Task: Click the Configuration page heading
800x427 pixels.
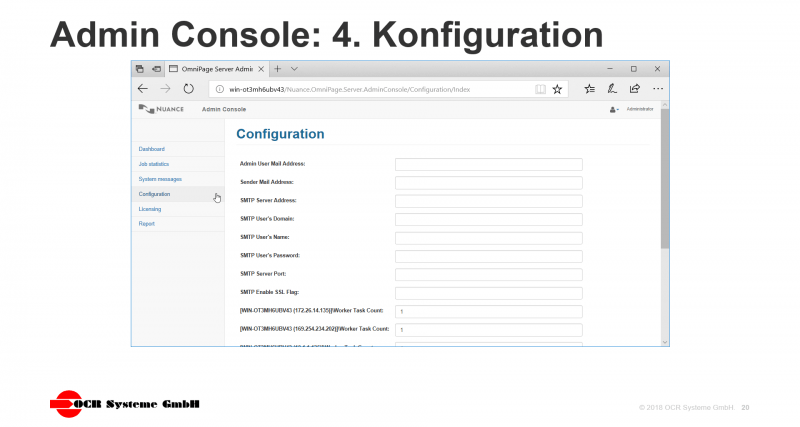Action: click(x=280, y=134)
